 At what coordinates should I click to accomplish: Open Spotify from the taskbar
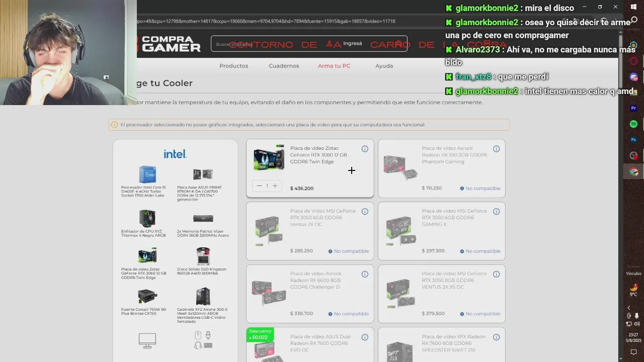[x=633, y=124]
